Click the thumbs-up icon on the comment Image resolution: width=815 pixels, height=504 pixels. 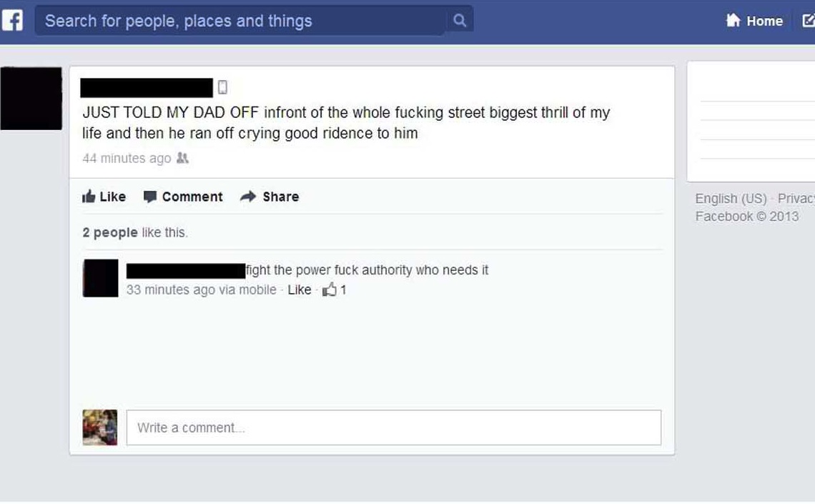point(329,290)
